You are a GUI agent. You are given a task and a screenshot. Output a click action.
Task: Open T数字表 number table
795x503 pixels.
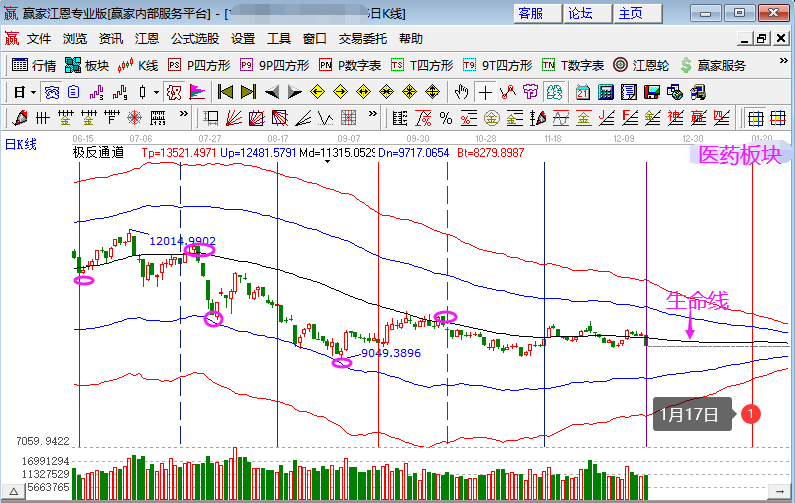coord(573,65)
